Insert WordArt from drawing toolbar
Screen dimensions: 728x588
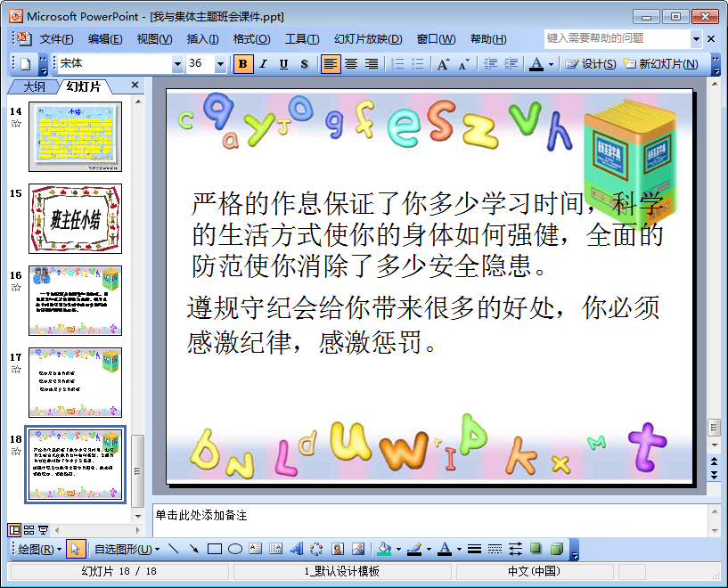coord(297,549)
